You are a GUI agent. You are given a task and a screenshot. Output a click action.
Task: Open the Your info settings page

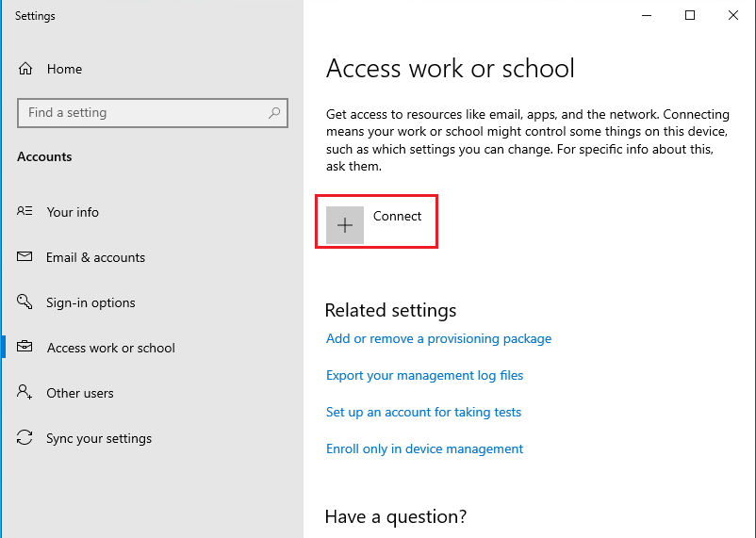point(73,212)
